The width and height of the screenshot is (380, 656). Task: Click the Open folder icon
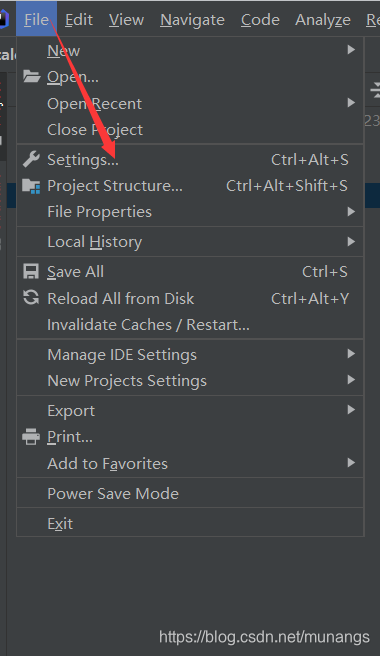click(31, 77)
